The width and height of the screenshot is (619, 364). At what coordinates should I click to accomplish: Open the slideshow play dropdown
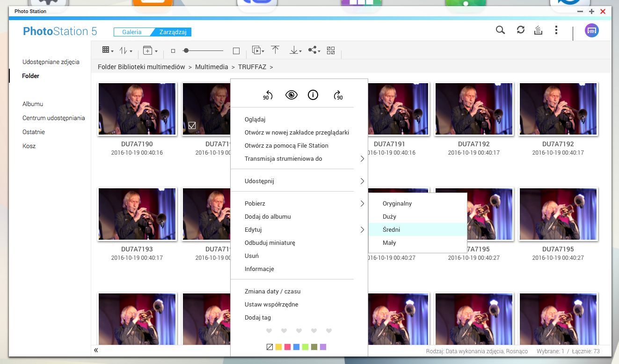[258, 50]
